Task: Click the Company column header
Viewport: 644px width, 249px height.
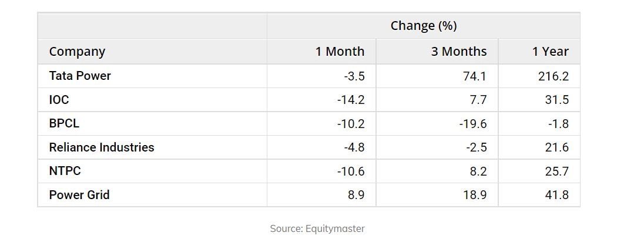Action: (x=77, y=52)
